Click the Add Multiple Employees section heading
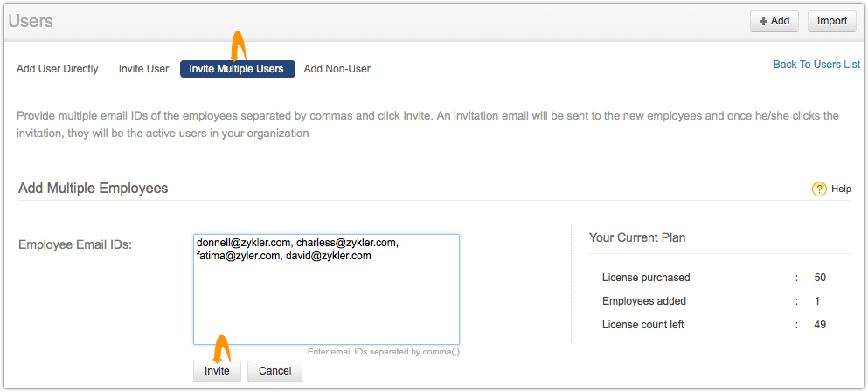This screenshot has height=392, width=868. pos(94,188)
